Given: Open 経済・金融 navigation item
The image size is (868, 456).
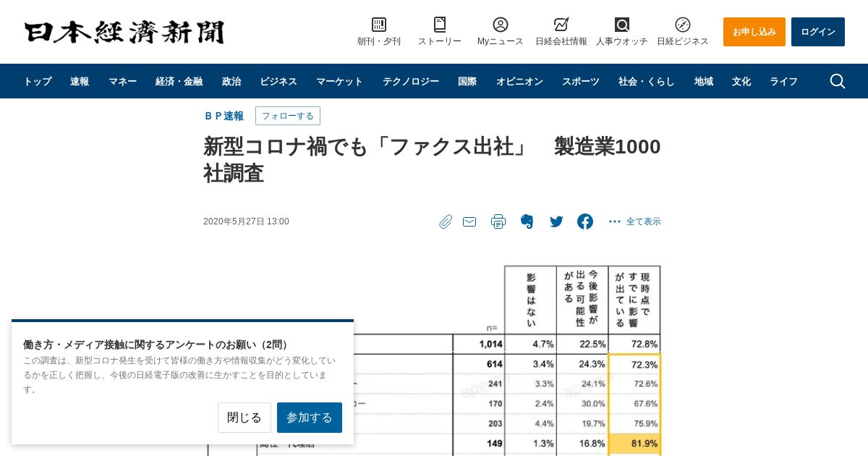Looking at the screenshot, I should click(179, 81).
